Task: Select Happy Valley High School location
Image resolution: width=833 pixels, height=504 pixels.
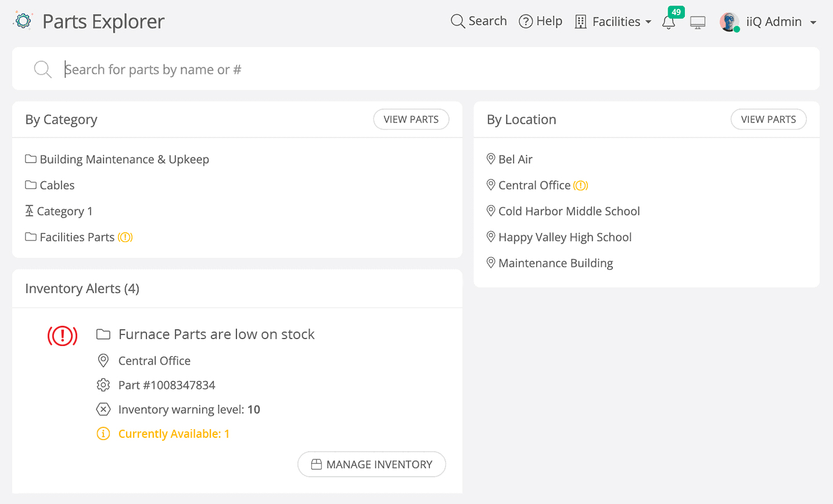Action: pos(565,237)
